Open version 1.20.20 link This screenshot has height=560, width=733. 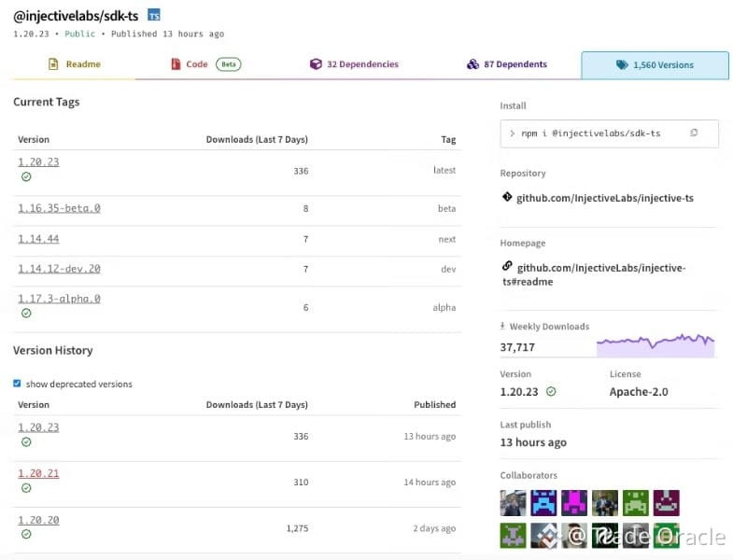coord(38,520)
